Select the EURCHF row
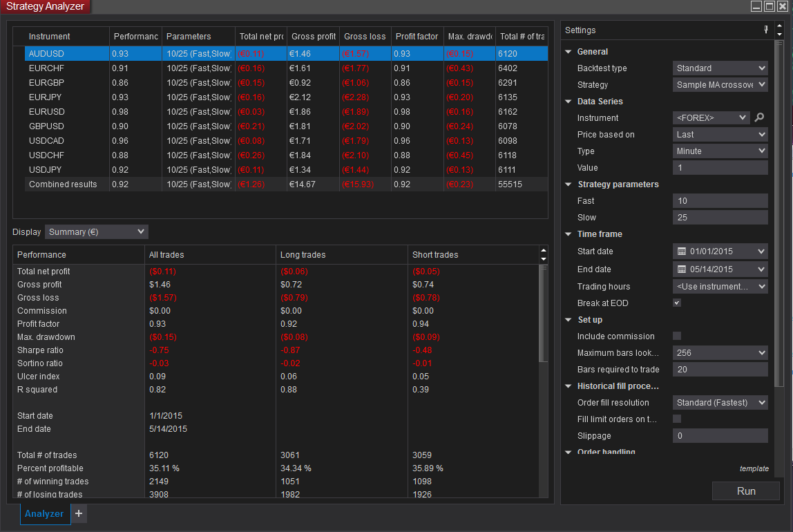Screen dimensions: 793x532 pos(286,68)
